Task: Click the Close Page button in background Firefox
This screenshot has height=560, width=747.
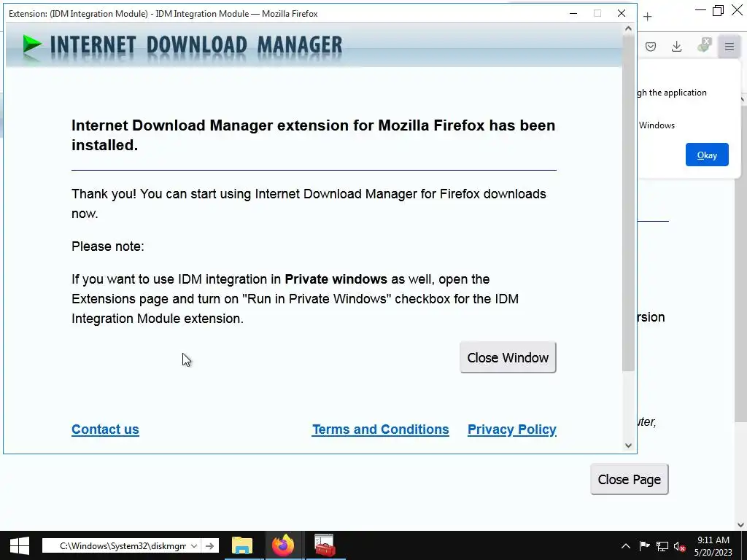Action: point(630,479)
